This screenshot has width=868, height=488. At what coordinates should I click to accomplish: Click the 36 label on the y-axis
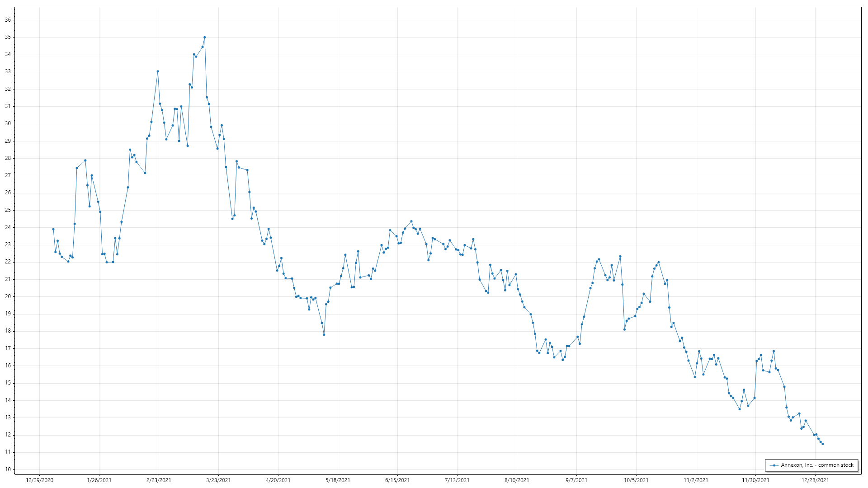(x=8, y=20)
